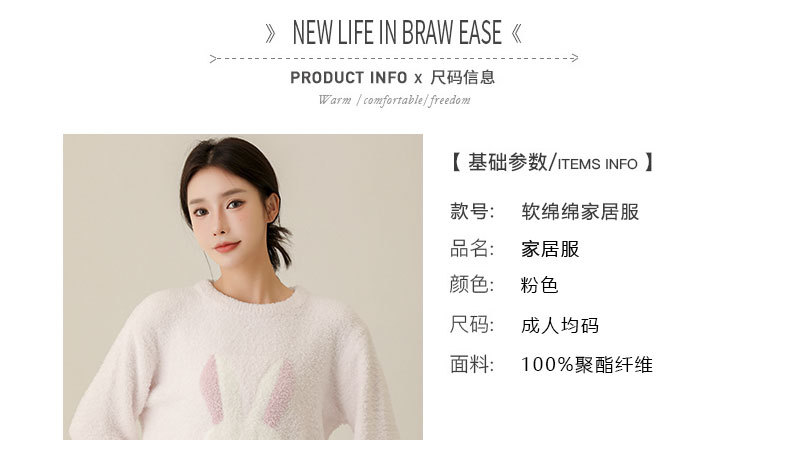790x463 pixels.
Task: Click the left black bracket before 基础参数
Action: tap(455, 163)
